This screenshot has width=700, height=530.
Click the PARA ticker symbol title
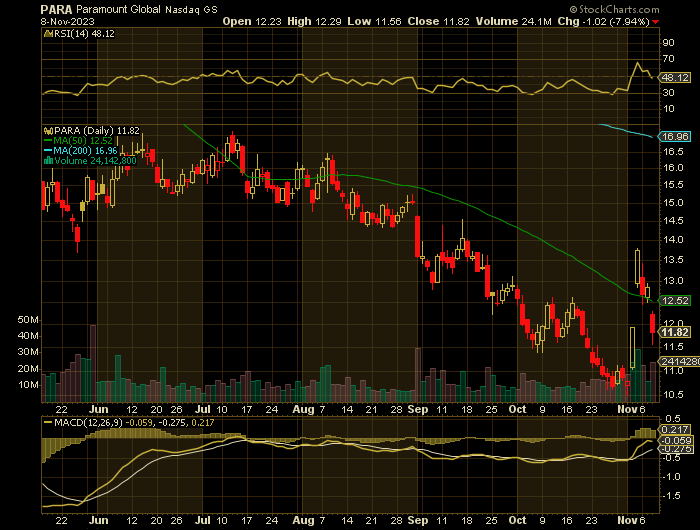pos(56,9)
